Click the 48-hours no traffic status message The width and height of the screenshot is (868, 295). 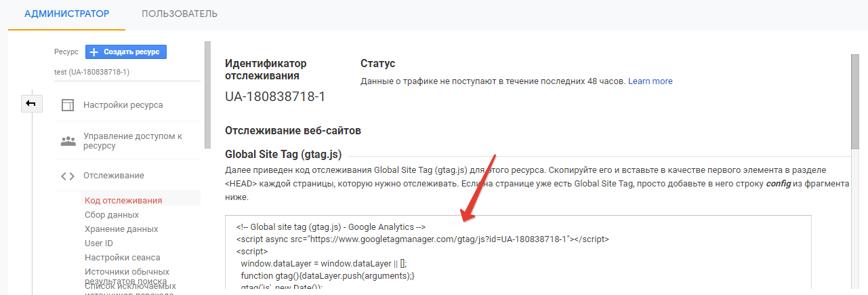[x=493, y=81]
